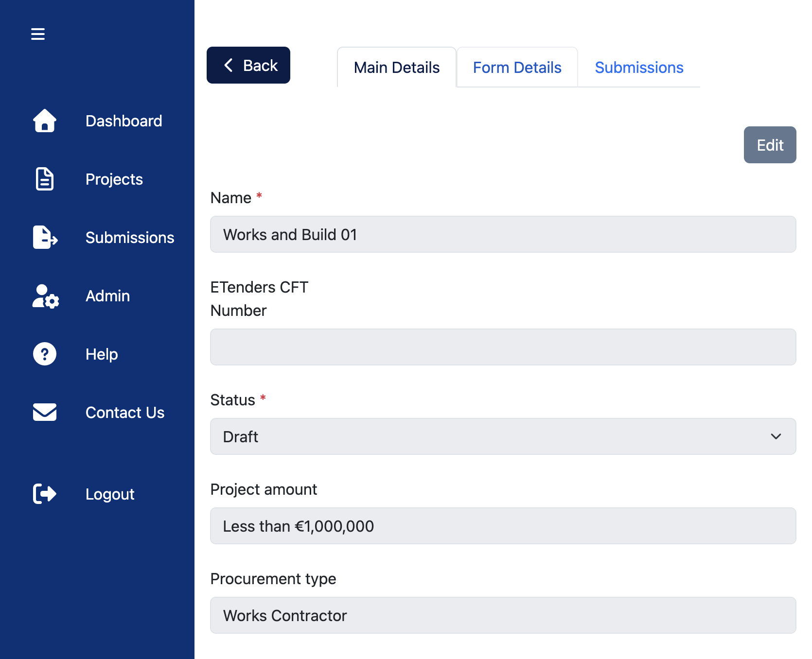The image size is (812, 659).
Task: Toggle the hamburger menu icon
Action: 38,34
